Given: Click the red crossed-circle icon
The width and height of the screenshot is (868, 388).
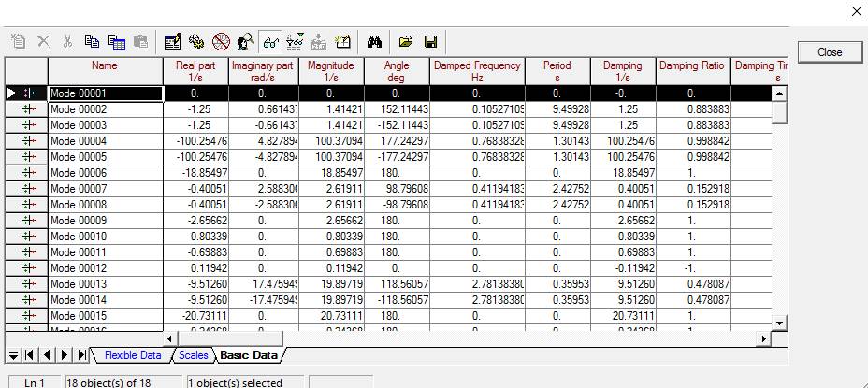Looking at the screenshot, I should click(222, 42).
